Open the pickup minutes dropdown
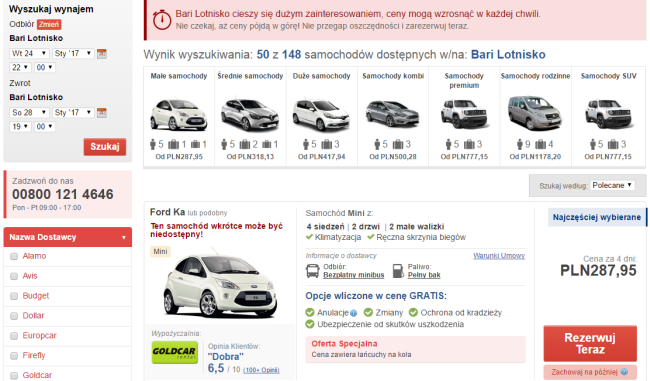The image size is (650, 381). click(44, 68)
